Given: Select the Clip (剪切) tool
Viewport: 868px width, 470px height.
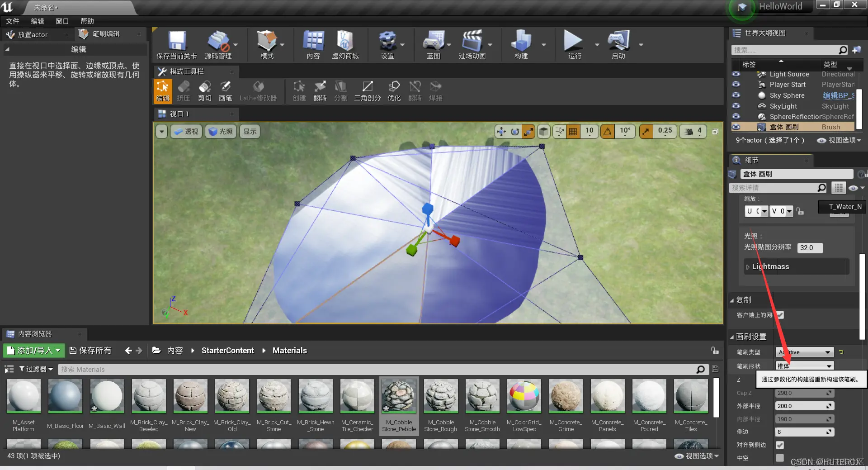Looking at the screenshot, I should 205,90.
